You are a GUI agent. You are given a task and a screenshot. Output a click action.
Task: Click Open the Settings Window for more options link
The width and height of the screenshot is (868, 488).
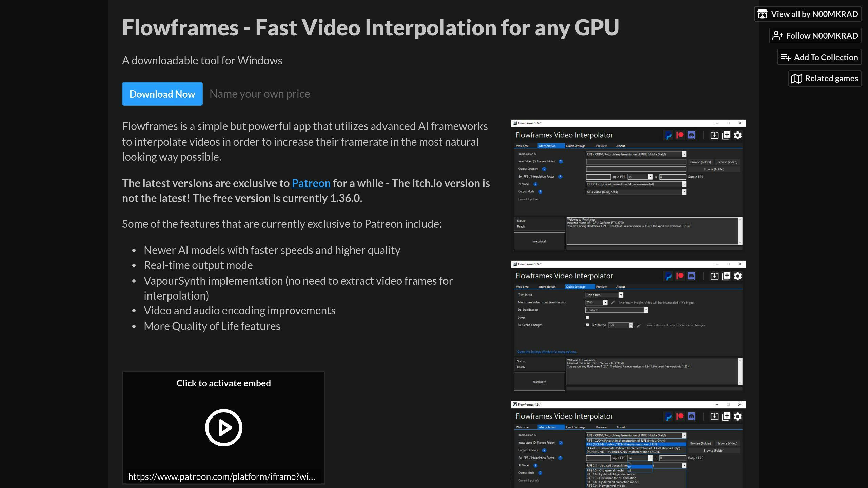click(547, 352)
